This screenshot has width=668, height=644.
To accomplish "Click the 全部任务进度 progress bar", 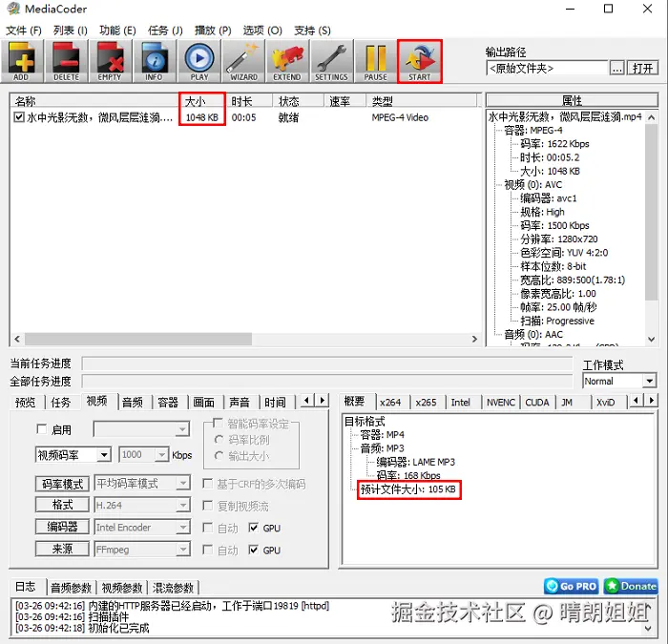I will tap(327, 382).
